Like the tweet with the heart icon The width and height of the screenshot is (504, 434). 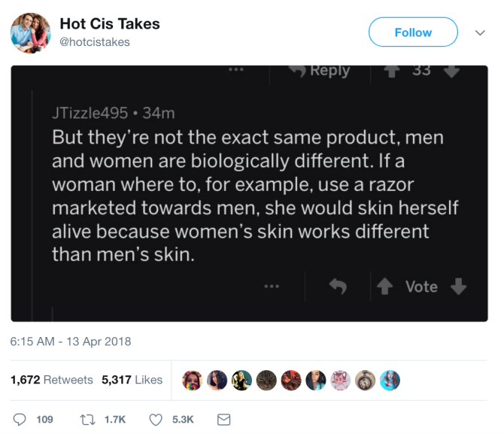tap(156, 420)
